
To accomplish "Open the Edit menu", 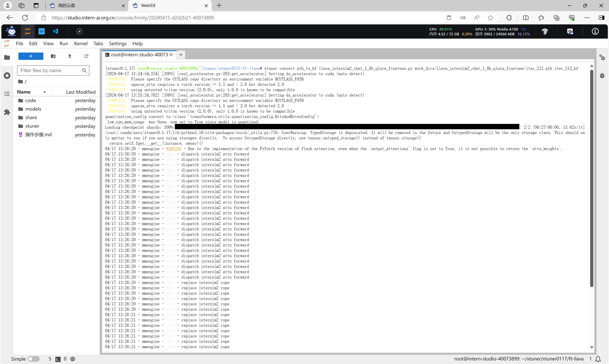I will click(x=33, y=43).
